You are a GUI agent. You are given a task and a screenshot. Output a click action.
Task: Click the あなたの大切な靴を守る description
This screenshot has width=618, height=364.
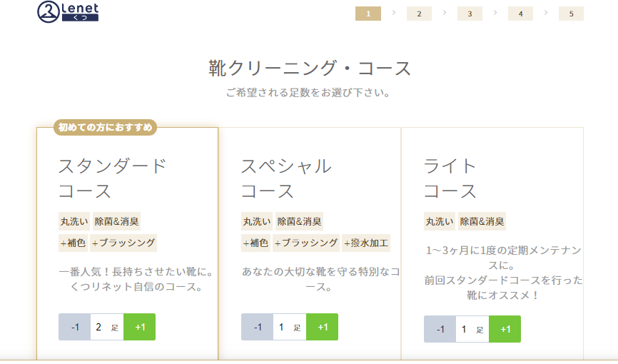[321, 279]
